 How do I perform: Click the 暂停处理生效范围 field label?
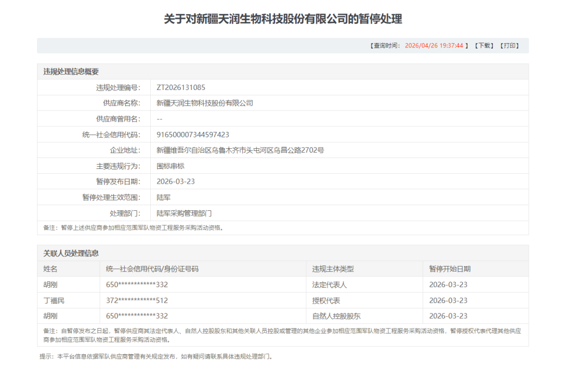111,197
